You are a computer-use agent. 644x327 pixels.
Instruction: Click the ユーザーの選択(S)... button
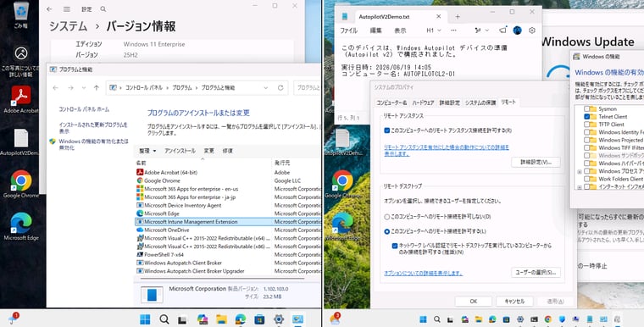(x=536, y=273)
